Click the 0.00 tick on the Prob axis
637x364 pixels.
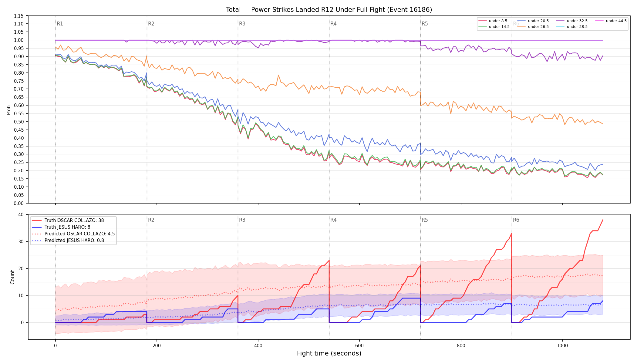click(19, 204)
